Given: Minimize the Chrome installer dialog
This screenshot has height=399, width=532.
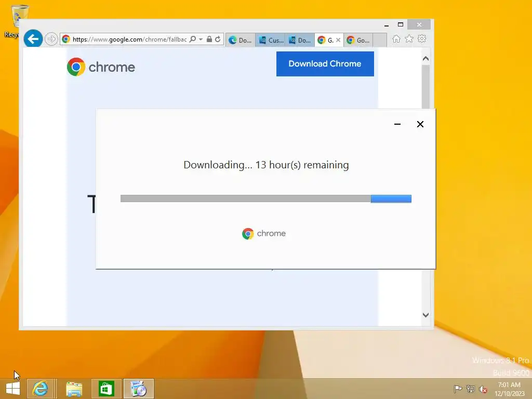Looking at the screenshot, I should coord(397,124).
